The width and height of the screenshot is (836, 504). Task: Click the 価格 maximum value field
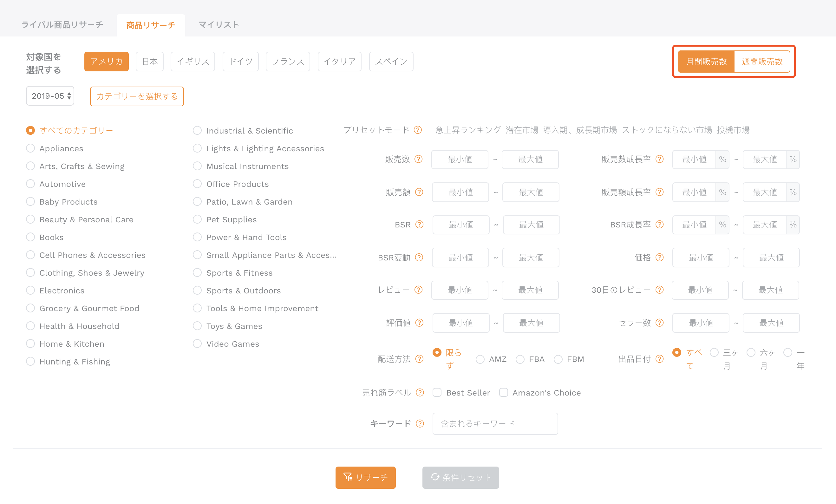[x=771, y=258]
